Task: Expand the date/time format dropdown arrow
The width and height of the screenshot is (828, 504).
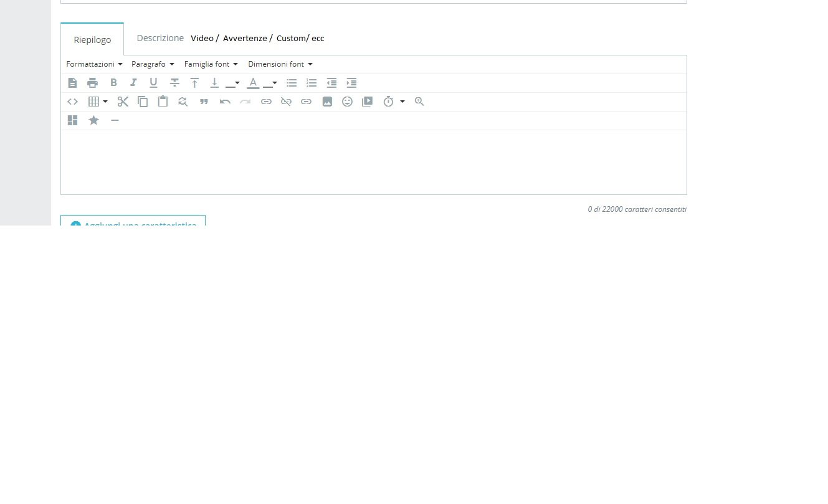Action: pyautogui.click(x=402, y=102)
